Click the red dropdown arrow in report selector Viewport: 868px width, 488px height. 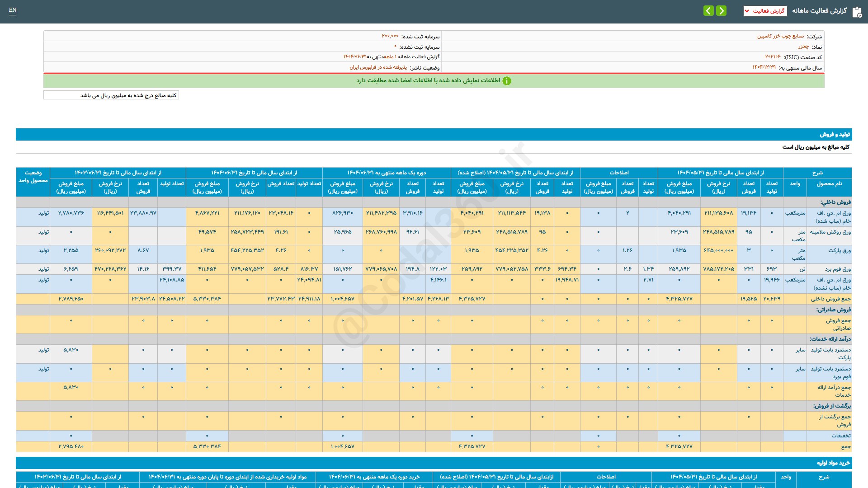pos(747,11)
